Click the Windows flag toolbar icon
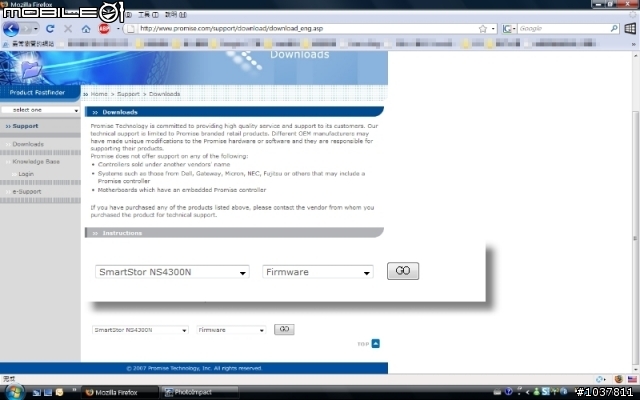Image resolution: width=640 pixels, height=400 pixels. 630,29
